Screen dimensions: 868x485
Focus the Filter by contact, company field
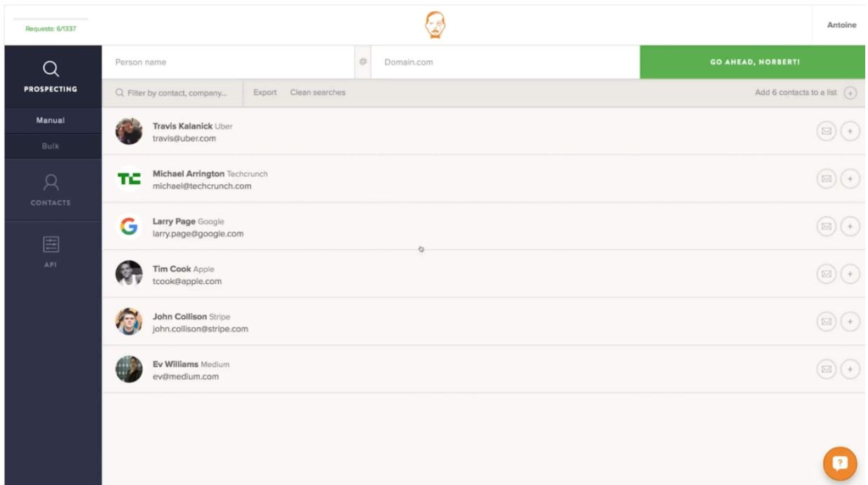[172, 93]
